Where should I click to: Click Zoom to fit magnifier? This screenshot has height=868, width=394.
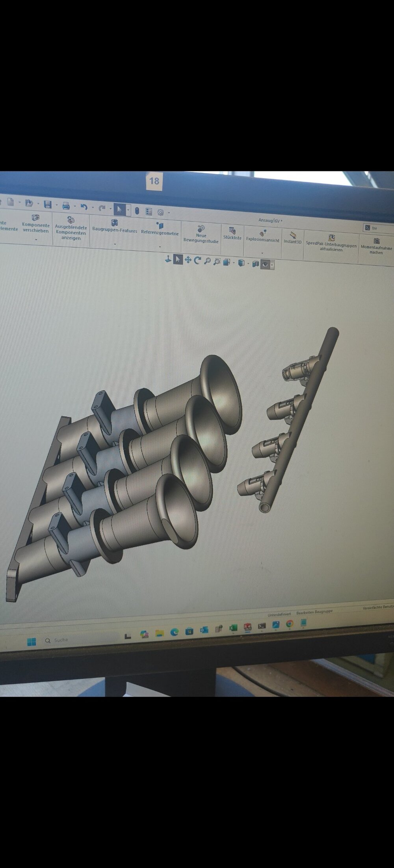pos(207,261)
